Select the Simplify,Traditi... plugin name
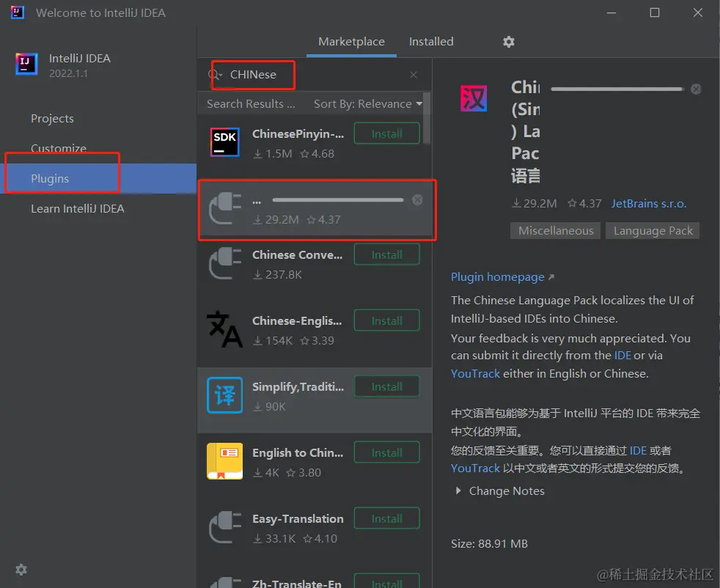This screenshot has width=720, height=588. [x=298, y=387]
